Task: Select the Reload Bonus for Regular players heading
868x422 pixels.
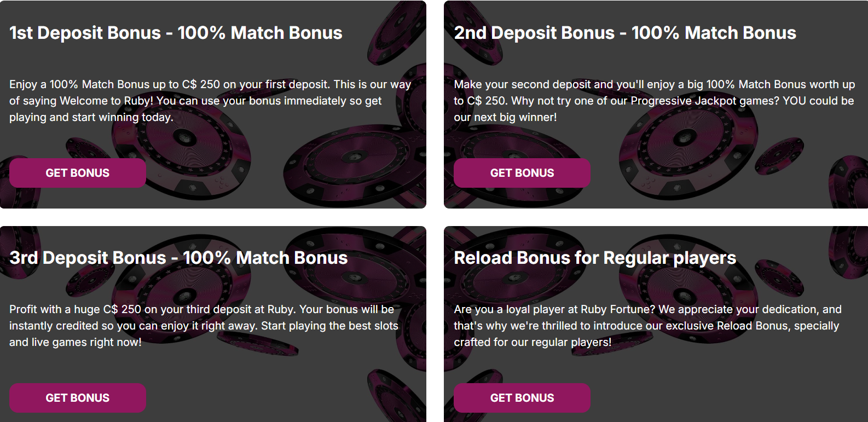Action: pyautogui.click(x=595, y=258)
